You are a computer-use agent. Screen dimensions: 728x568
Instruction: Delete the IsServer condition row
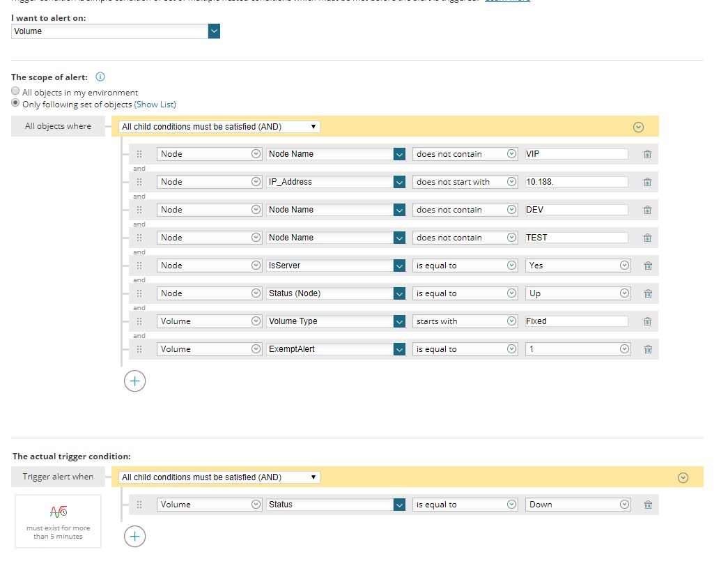pyautogui.click(x=648, y=266)
